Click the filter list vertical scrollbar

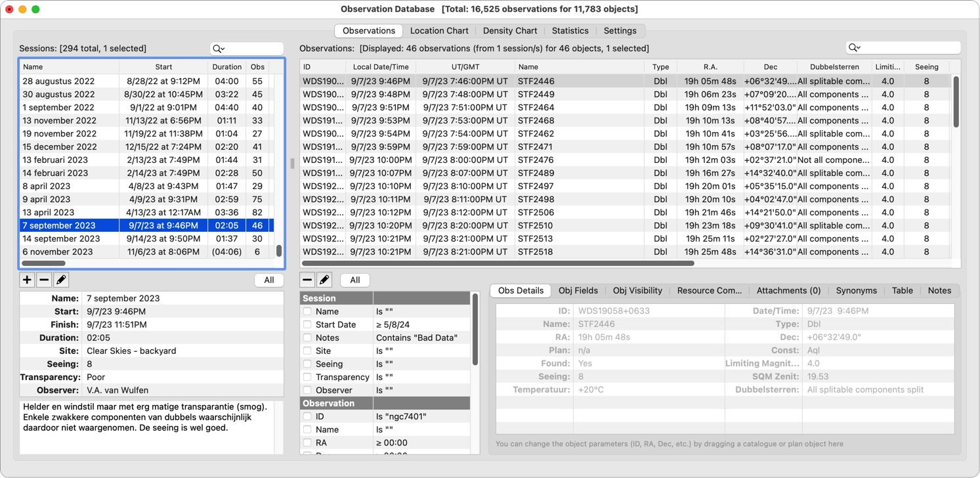(x=475, y=330)
